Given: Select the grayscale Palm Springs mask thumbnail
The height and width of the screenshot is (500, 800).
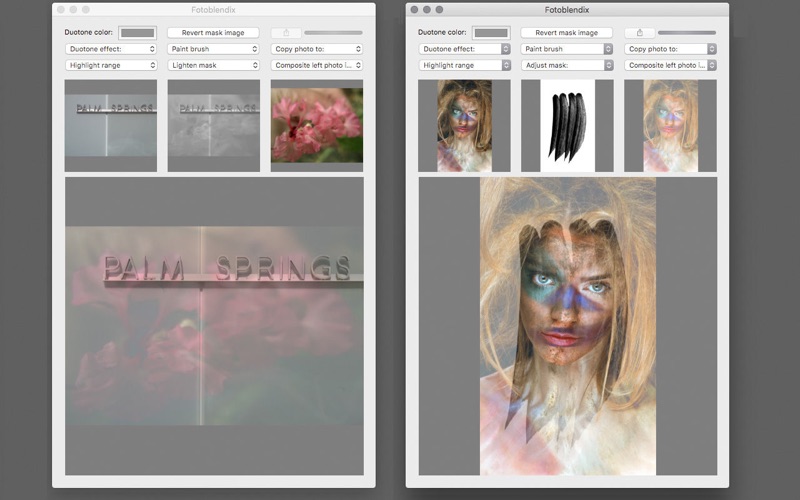Looking at the screenshot, I should point(214,126).
